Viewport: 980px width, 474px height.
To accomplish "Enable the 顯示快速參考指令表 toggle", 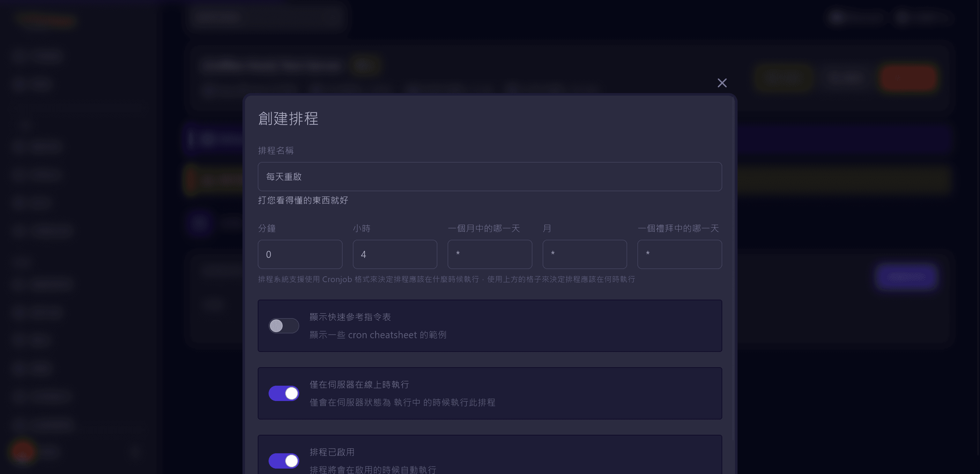I will [284, 326].
